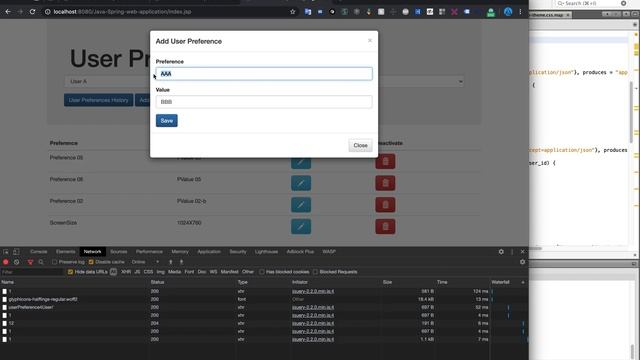Click the IDE search field

[x=588, y=3]
